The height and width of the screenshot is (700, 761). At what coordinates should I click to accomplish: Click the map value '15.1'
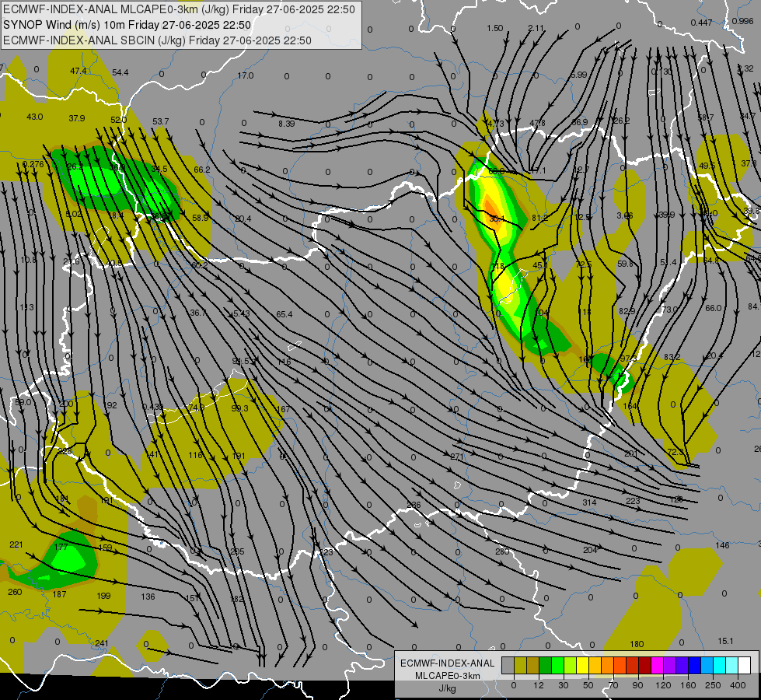point(725,641)
